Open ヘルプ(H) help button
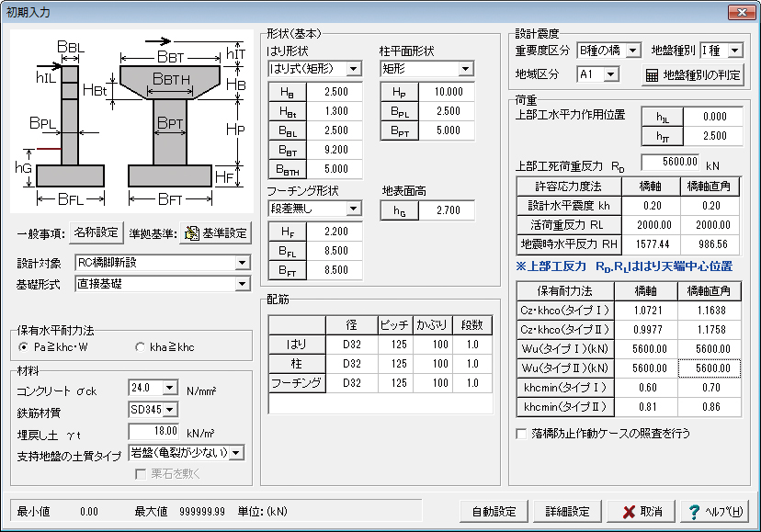The image size is (761, 532). click(715, 512)
